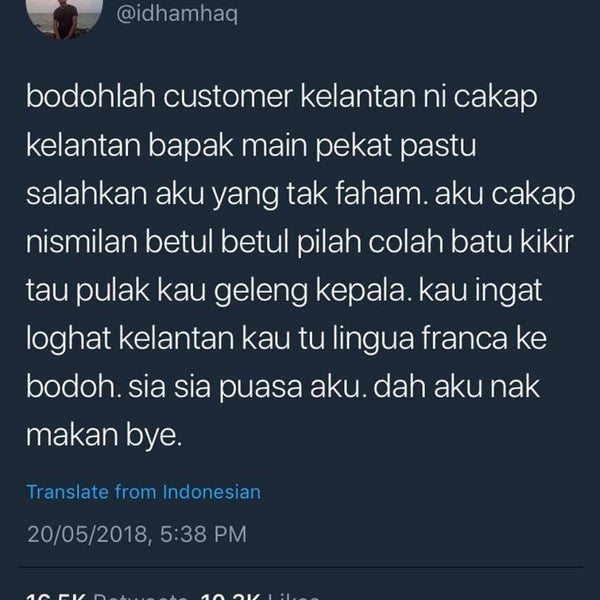The image size is (600, 600).
Task: Click the words 'makan bye.' in tweet
Action: (x=104, y=436)
